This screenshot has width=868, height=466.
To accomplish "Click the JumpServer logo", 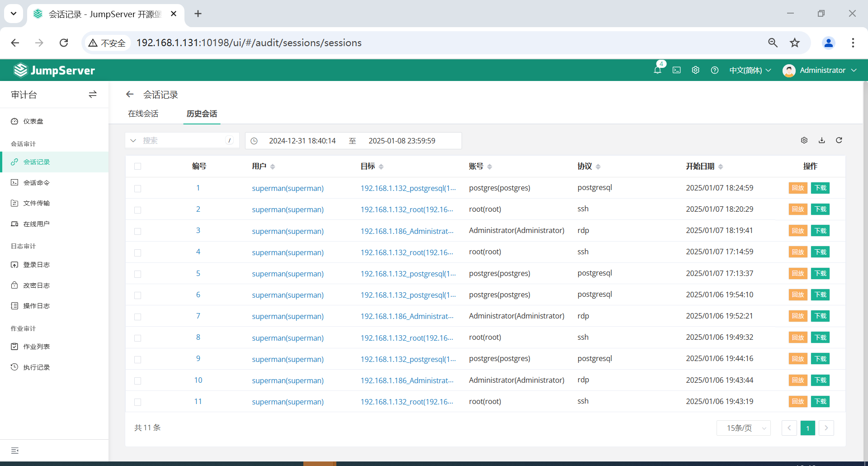I will [54, 70].
